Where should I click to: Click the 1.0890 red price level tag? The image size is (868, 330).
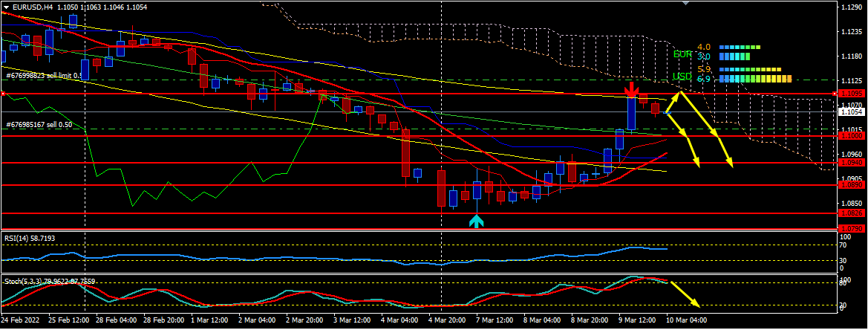point(851,185)
